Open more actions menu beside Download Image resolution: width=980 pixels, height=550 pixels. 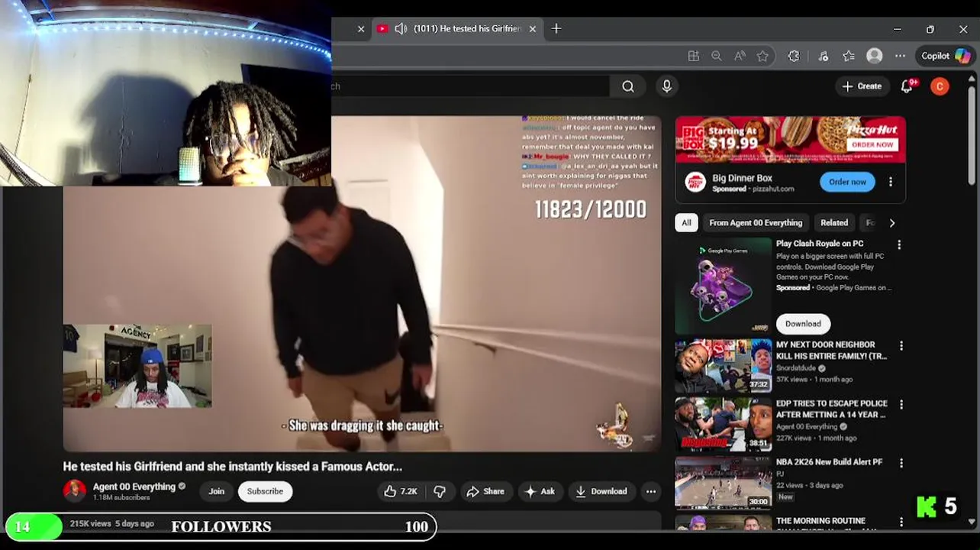[650, 491]
